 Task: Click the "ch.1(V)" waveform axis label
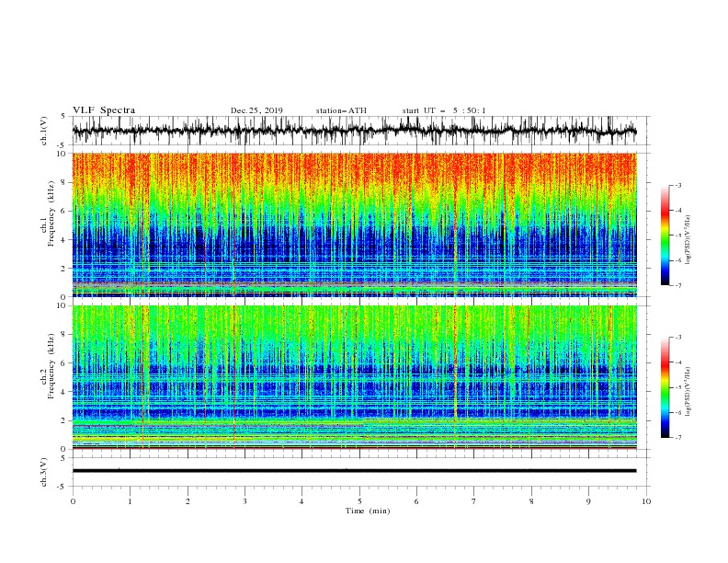[44, 131]
